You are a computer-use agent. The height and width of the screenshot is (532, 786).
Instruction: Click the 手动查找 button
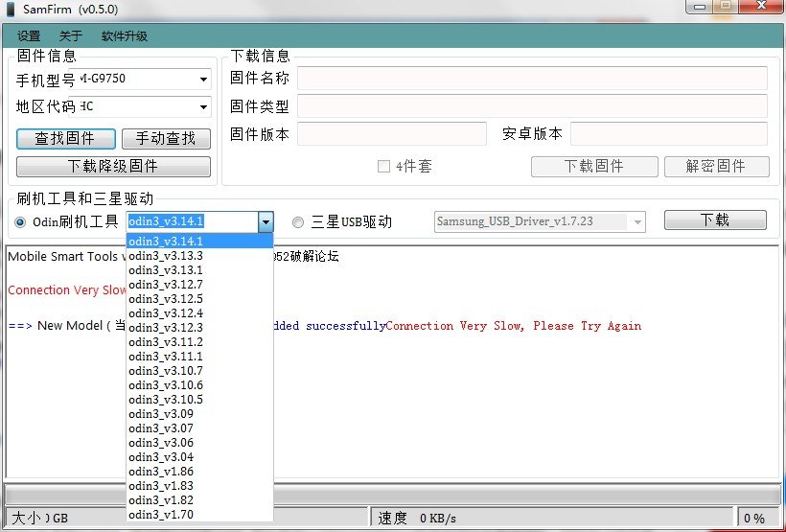click(x=166, y=139)
